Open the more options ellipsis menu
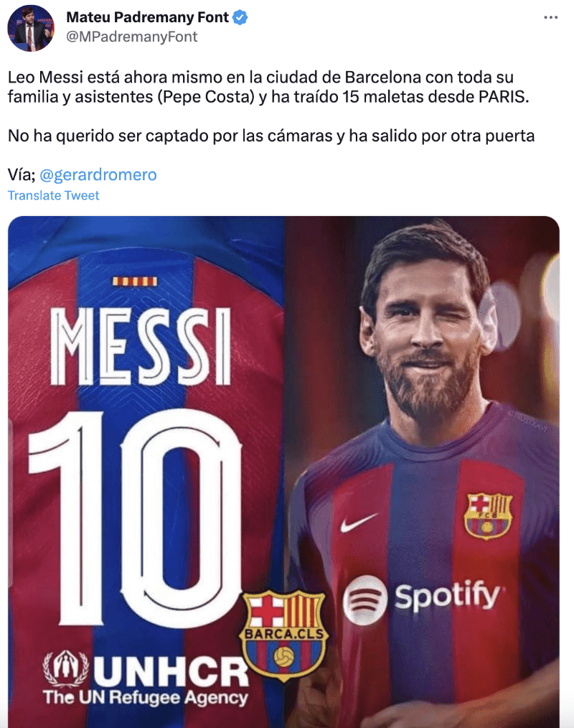The width and height of the screenshot is (574, 728). coord(550,17)
